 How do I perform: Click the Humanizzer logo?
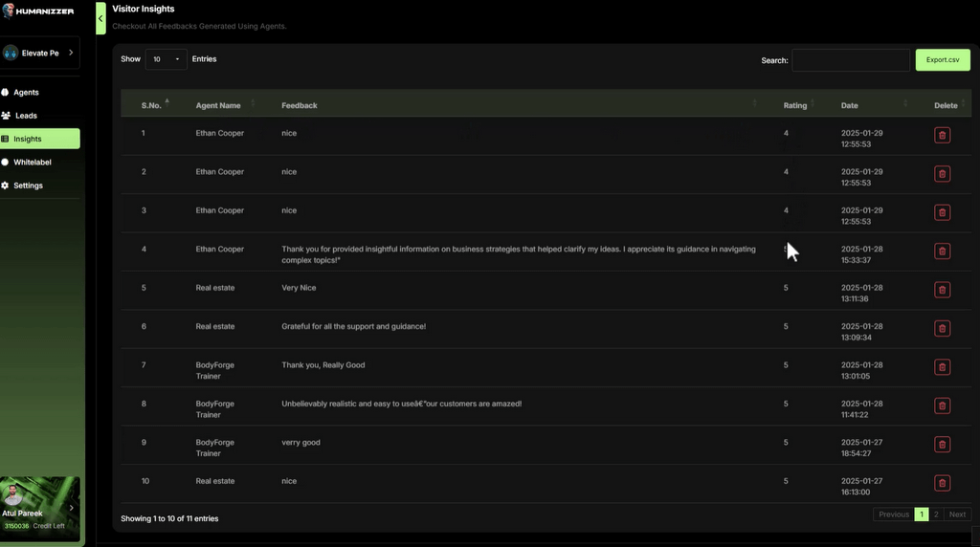(x=38, y=11)
